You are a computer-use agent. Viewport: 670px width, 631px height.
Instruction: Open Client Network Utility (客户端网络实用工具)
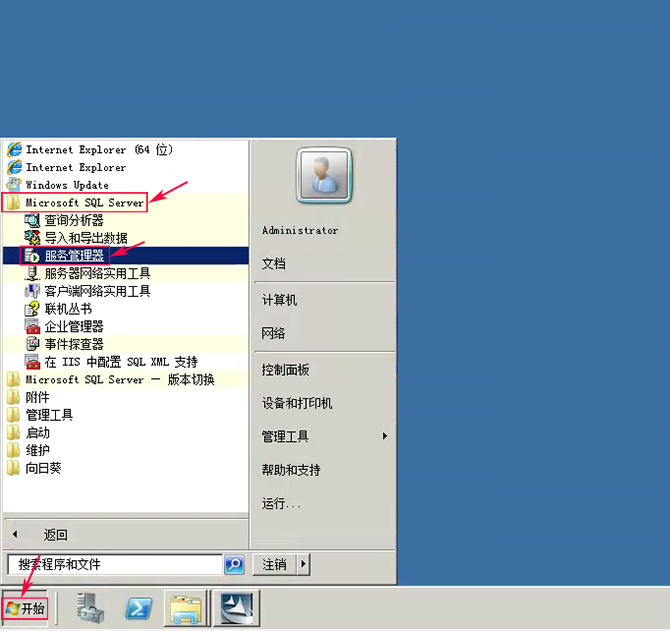coord(97,291)
